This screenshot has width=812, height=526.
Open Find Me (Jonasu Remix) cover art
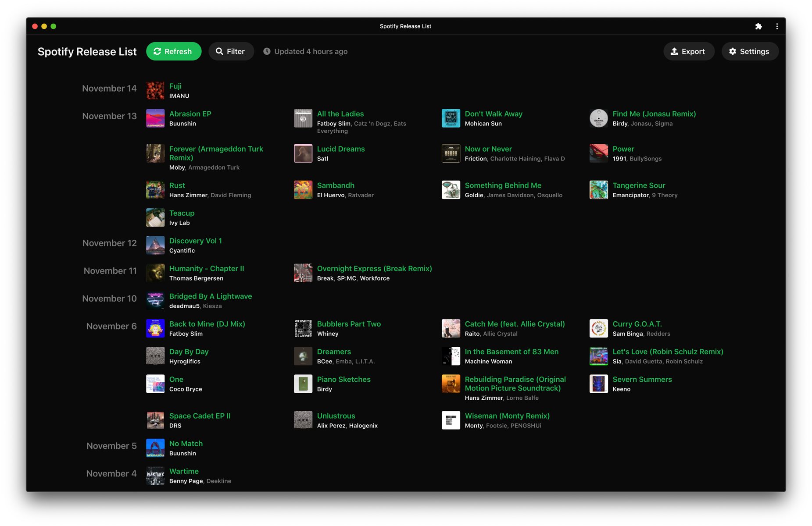pos(599,118)
